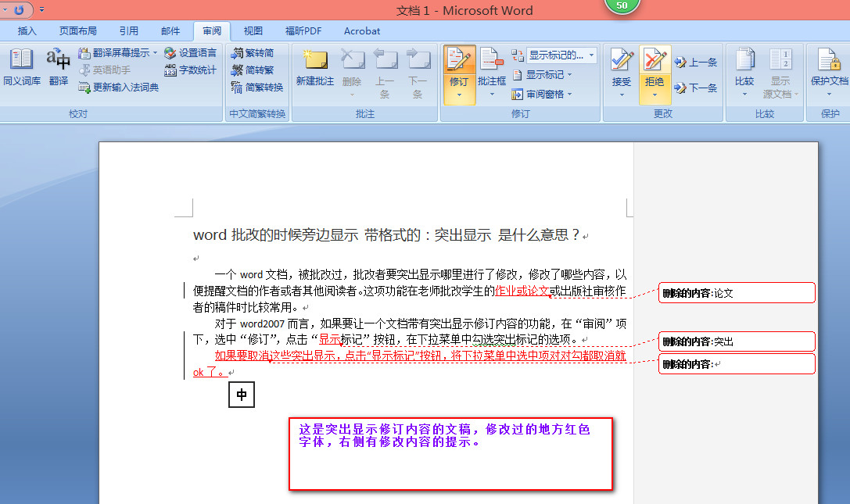850x504 pixels.
Task: Open Simplified-Traditional conversion (简繁转换) dialog
Action: [257, 88]
